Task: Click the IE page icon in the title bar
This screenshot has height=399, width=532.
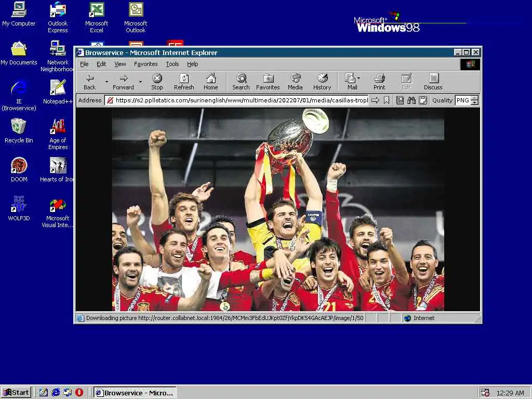Action: [x=80, y=52]
